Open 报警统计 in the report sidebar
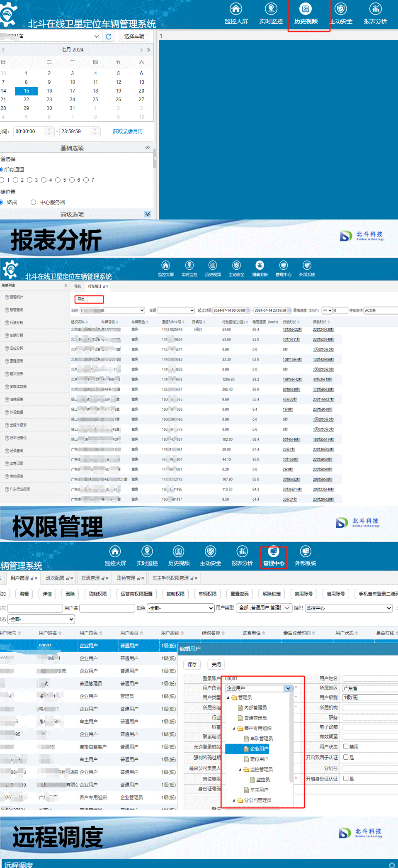 point(17,297)
